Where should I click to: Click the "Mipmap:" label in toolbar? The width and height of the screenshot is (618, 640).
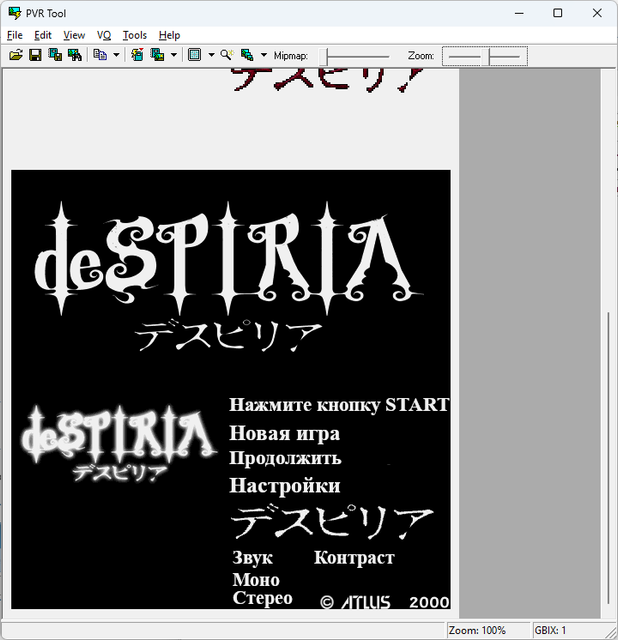tap(291, 56)
